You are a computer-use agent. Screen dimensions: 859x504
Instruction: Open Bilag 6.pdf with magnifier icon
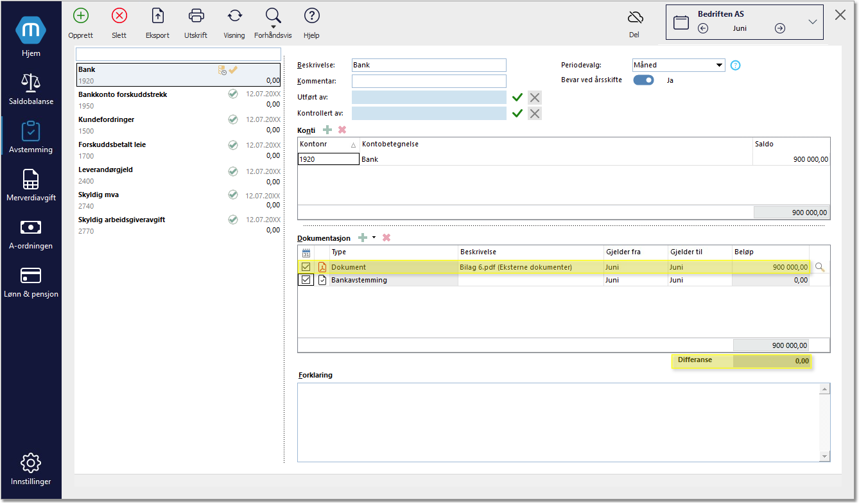[819, 267]
